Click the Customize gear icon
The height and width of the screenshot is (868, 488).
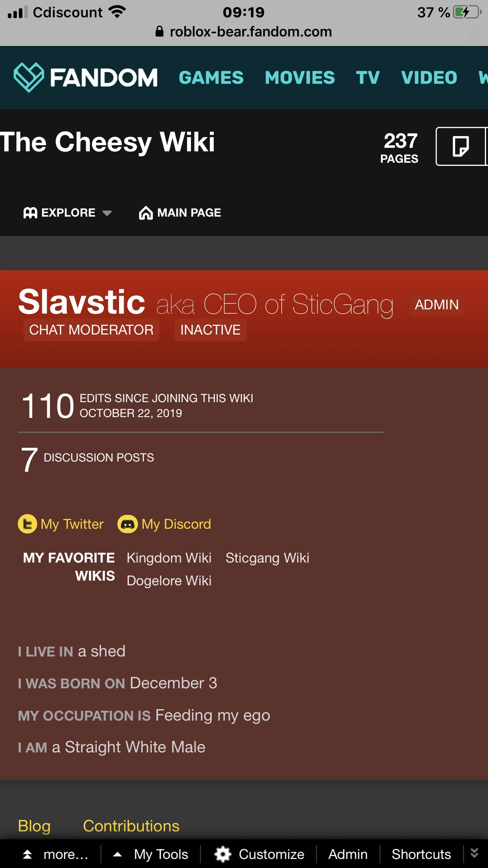pyautogui.click(x=223, y=854)
